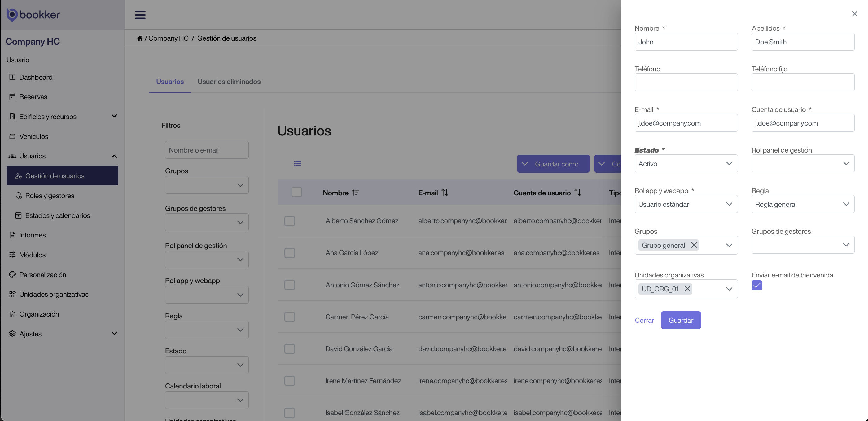This screenshot has height=421, width=868.
Task: Remove the Grupo general tag
Action: [x=694, y=245]
